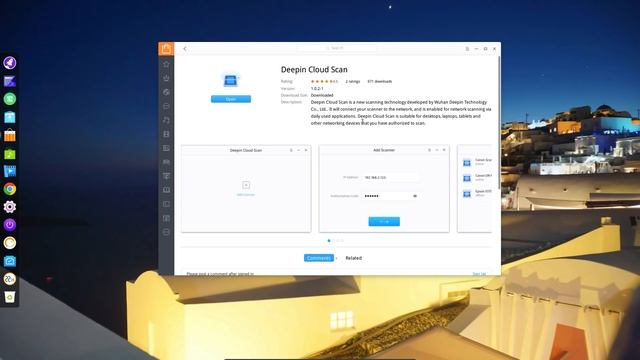View the partially visible scanner list screenshot
Image resolution: width=640 pixels, height=360 pixels.
pos(474,189)
